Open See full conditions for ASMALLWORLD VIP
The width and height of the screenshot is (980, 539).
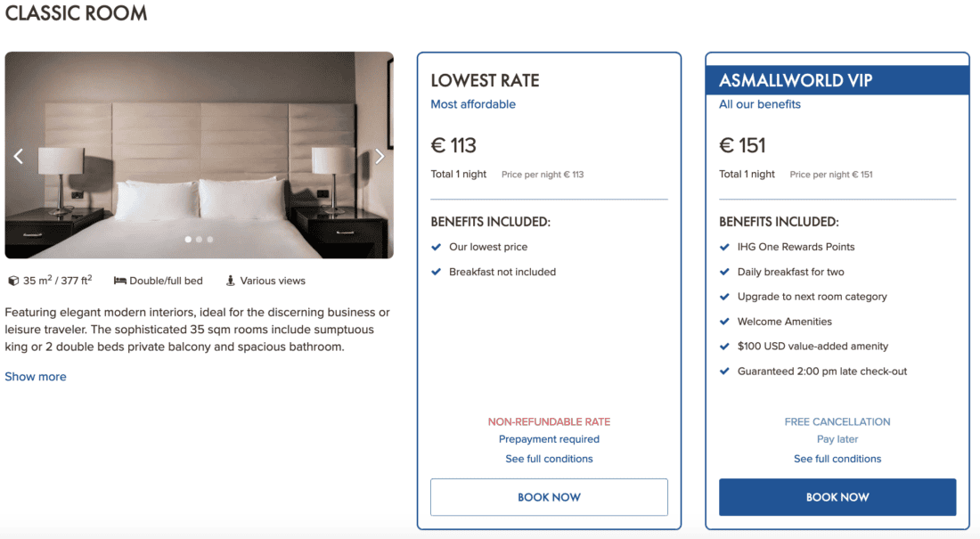pos(837,459)
